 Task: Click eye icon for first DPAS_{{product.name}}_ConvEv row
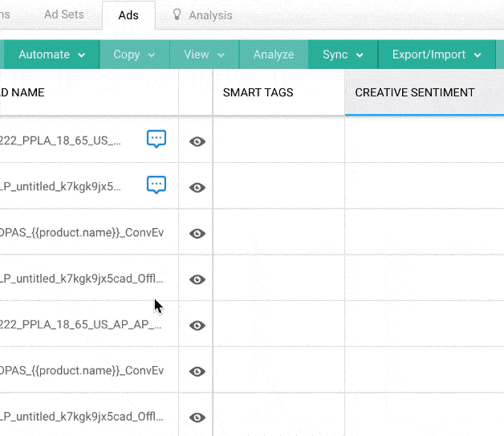pos(197,234)
